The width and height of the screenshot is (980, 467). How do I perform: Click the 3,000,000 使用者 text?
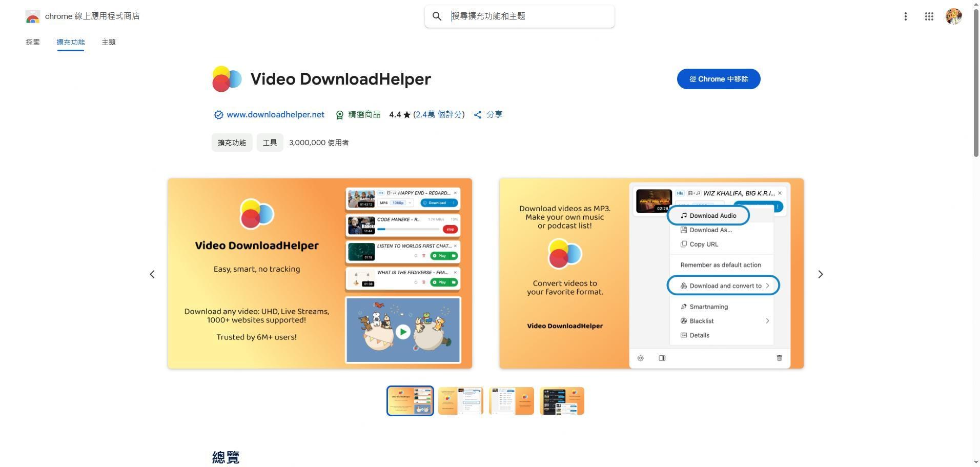319,143
